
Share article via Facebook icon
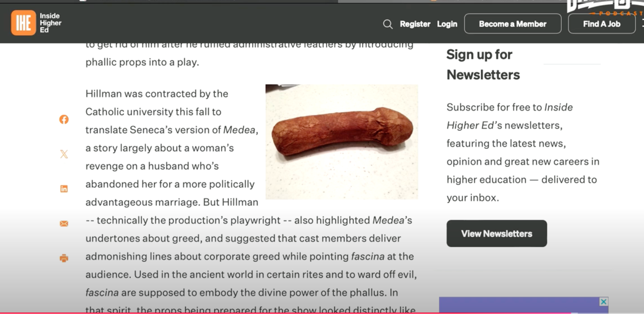tap(64, 119)
